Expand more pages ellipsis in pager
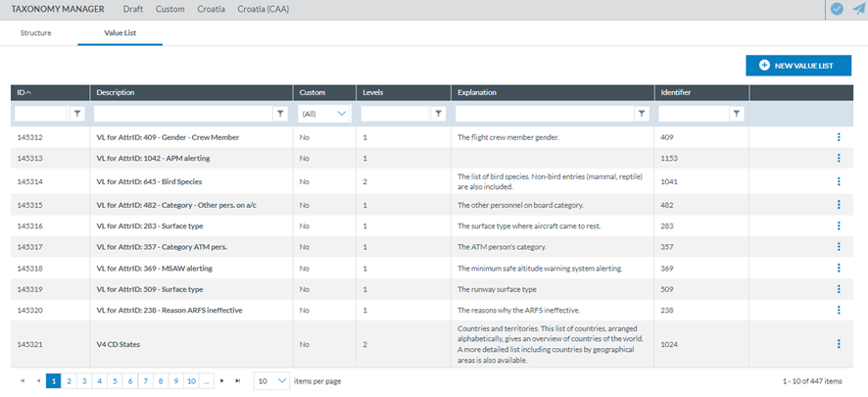The image size is (868, 397). point(207,380)
